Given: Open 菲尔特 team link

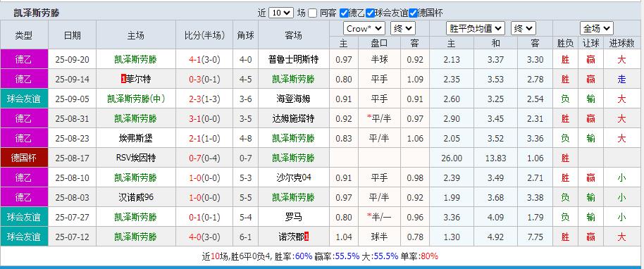Looking at the screenshot, I should pyautogui.click(x=138, y=80).
